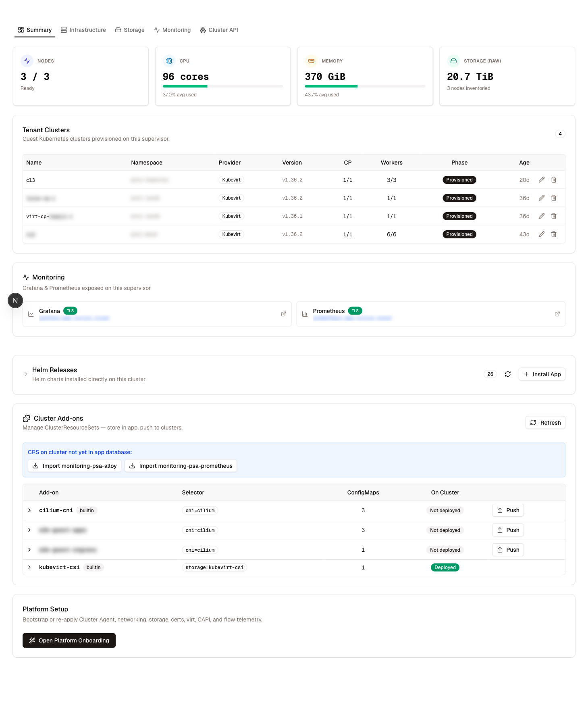Screen dimensions: 588x709
Task: Click the kubevirt-csi builtin tag
Action: pyautogui.click(x=93, y=567)
